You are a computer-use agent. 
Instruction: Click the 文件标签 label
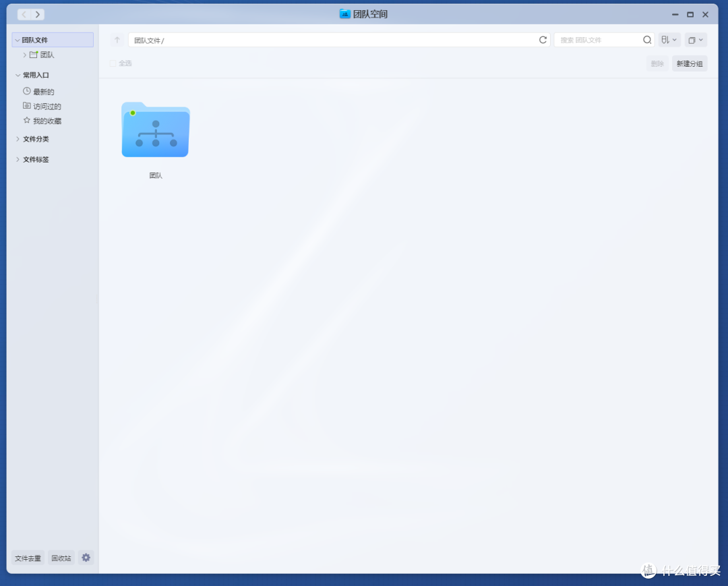click(36, 159)
